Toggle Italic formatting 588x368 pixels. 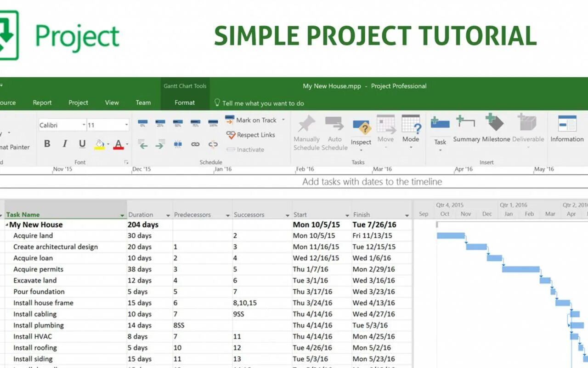point(65,144)
